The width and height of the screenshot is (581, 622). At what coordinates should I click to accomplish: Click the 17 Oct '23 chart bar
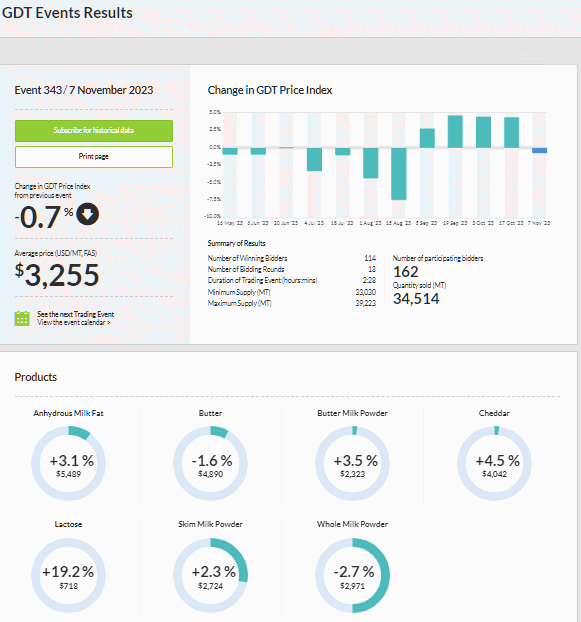(512, 132)
